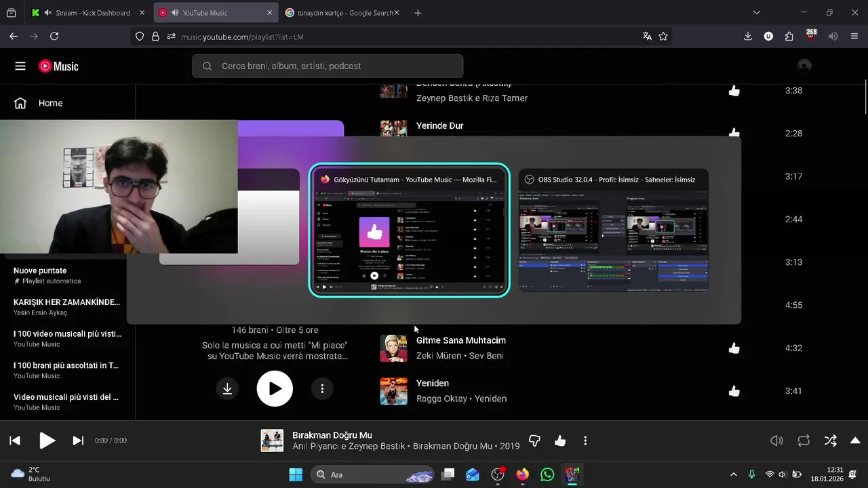Switch to the tunaydın kürtçe Google Search tab
Screen dimensions: 868x488
click(342, 13)
